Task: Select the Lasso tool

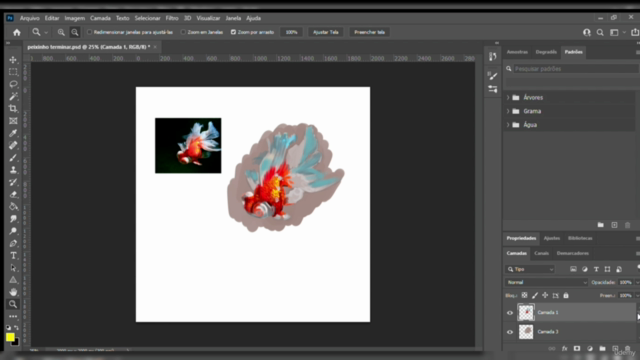Action: point(13,84)
